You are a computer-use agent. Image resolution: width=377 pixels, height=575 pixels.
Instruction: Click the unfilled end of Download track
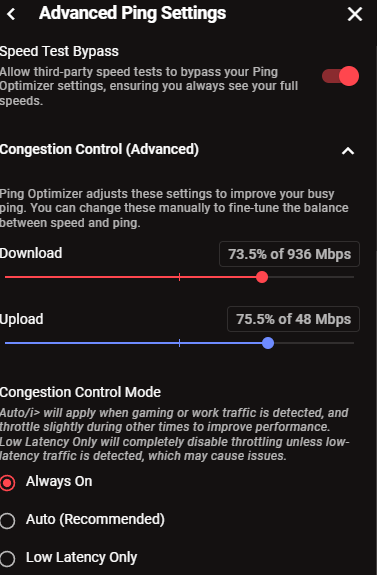tap(311, 277)
